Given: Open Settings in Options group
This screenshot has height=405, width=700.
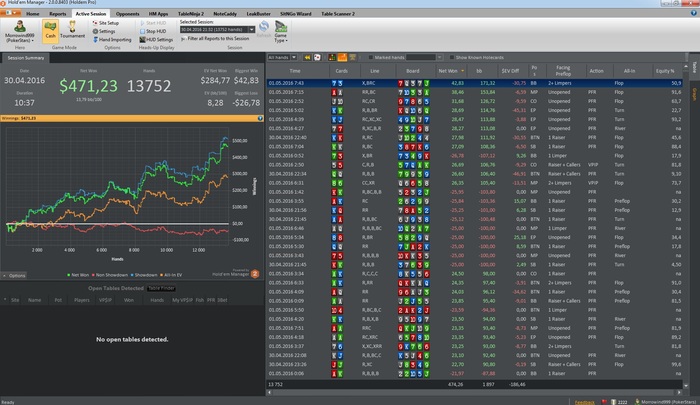Looking at the screenshot, I should [104, 31].
